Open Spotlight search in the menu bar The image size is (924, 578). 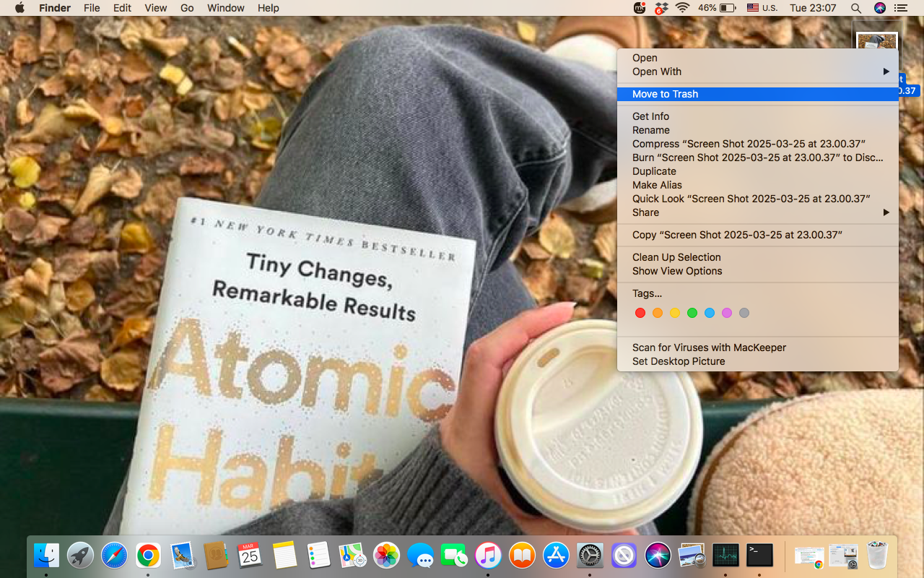point(855,8)
